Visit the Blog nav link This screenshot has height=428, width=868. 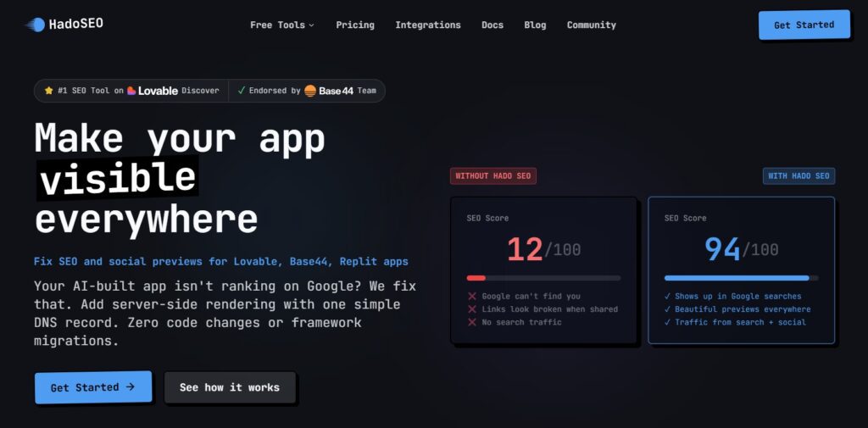point(535,25)
